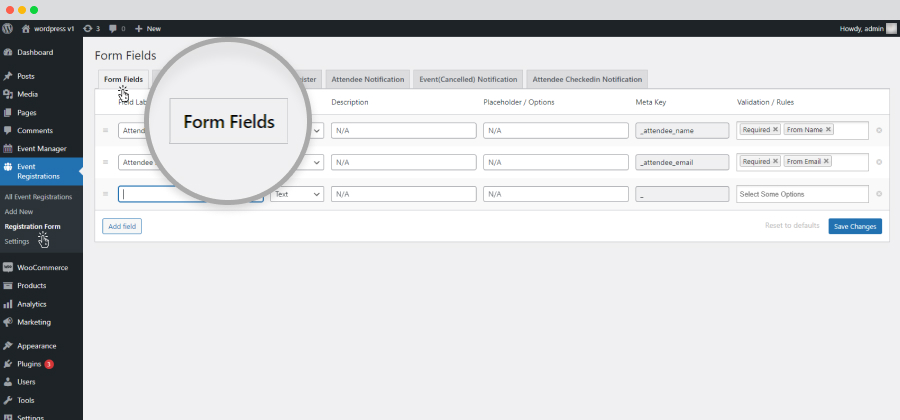Click the Add field button
This screenshot has height=420, width=900.
point(122,226)
